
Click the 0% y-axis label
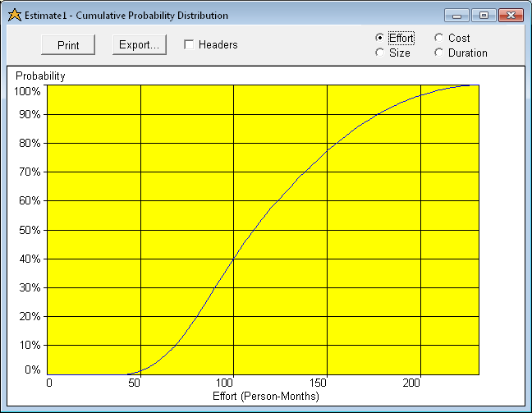33,369
